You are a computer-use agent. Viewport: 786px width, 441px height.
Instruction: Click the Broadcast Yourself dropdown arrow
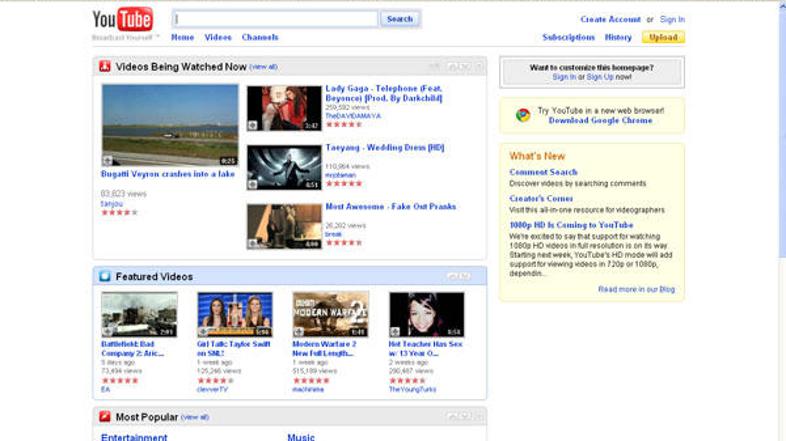pyautogui.click(x=157, y=37)
